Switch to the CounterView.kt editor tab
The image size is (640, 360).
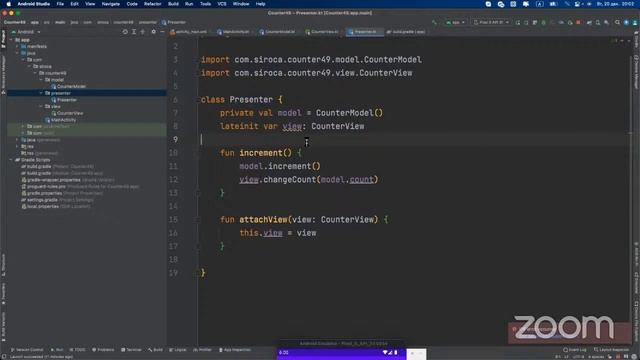tap(322, 32)
